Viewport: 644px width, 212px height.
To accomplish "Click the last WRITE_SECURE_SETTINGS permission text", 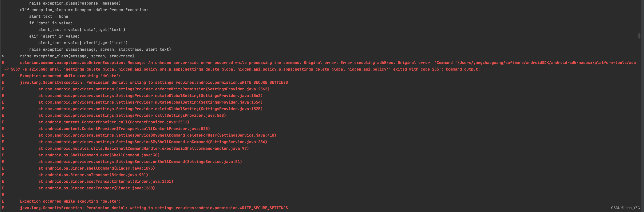I will pyautogui.click(x=264, y=208).
